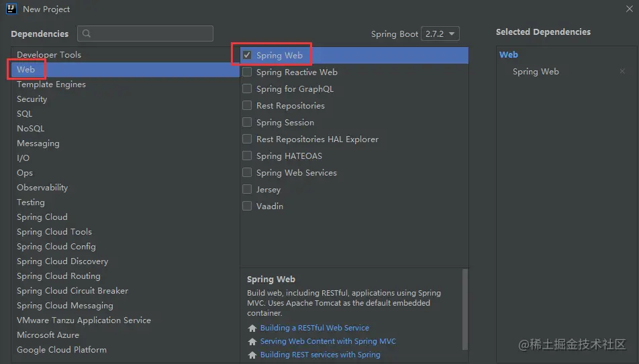Tick the Vaadin checkbox
This screenshot has width=639, height=364.
click(x=247, y=206)
